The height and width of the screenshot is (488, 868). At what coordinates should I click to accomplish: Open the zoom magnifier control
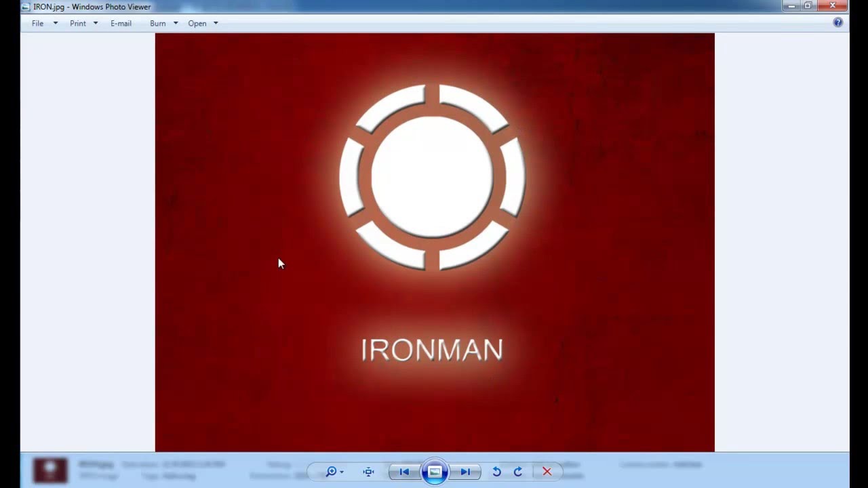[334, 472]
